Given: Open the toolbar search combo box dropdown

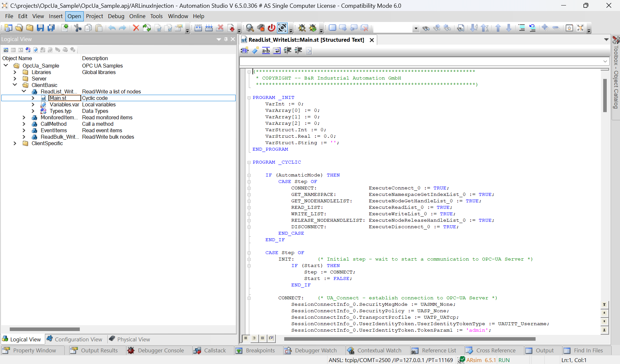Looking at the screenshot, I should click(416, 28).
